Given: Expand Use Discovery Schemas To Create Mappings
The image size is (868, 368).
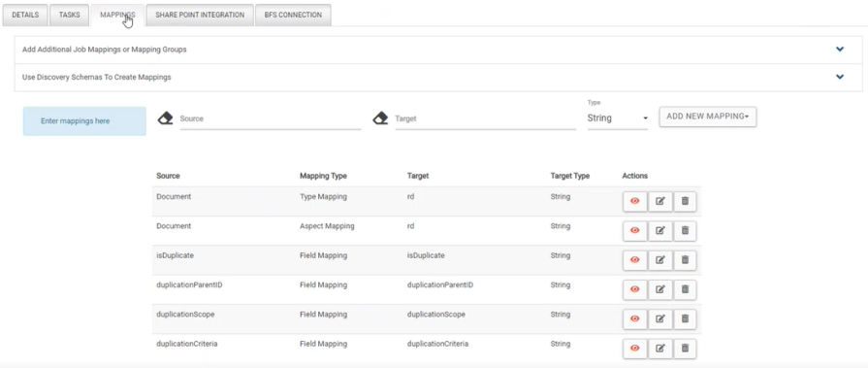Looking at the screenshot, I should tap(840, 77).
